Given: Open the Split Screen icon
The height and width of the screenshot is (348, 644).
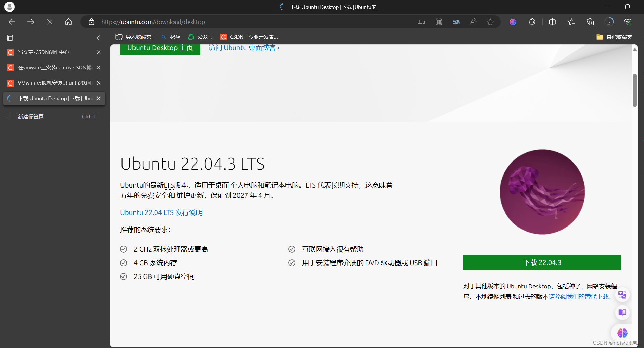Looking at the screenshot, I should pyautogui.click(x=553, y=22).
